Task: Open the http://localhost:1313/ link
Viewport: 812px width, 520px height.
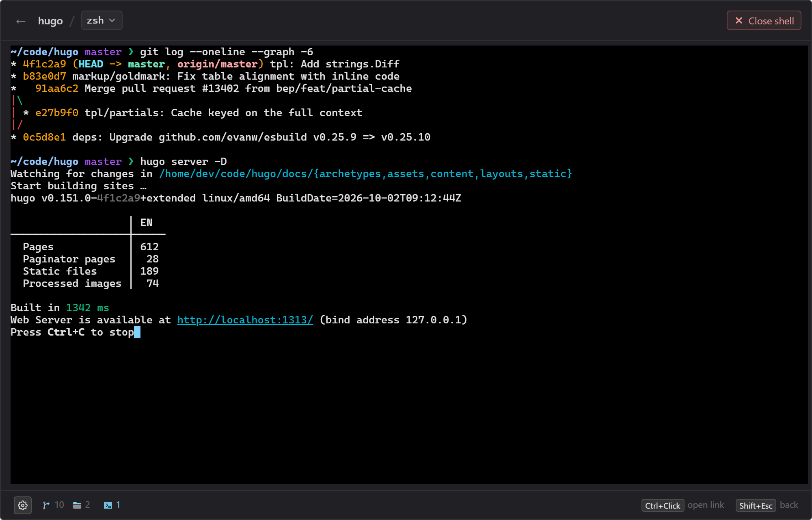Action: point(245,320)
